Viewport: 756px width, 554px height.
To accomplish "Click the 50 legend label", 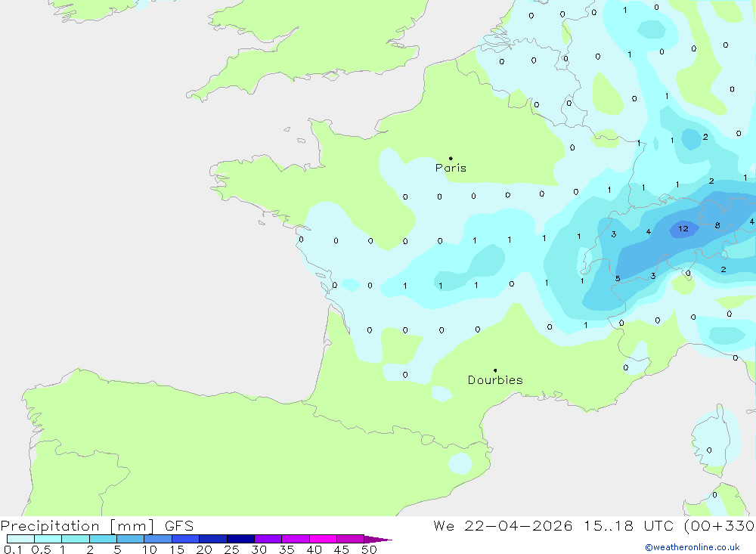I will pos(369,549).
